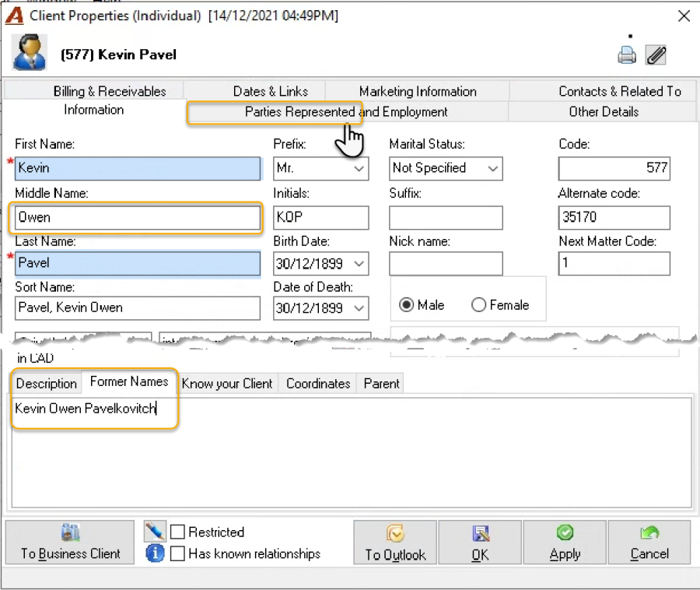
Task: Click the Sort Name field
Action: (x=138, y=308)
